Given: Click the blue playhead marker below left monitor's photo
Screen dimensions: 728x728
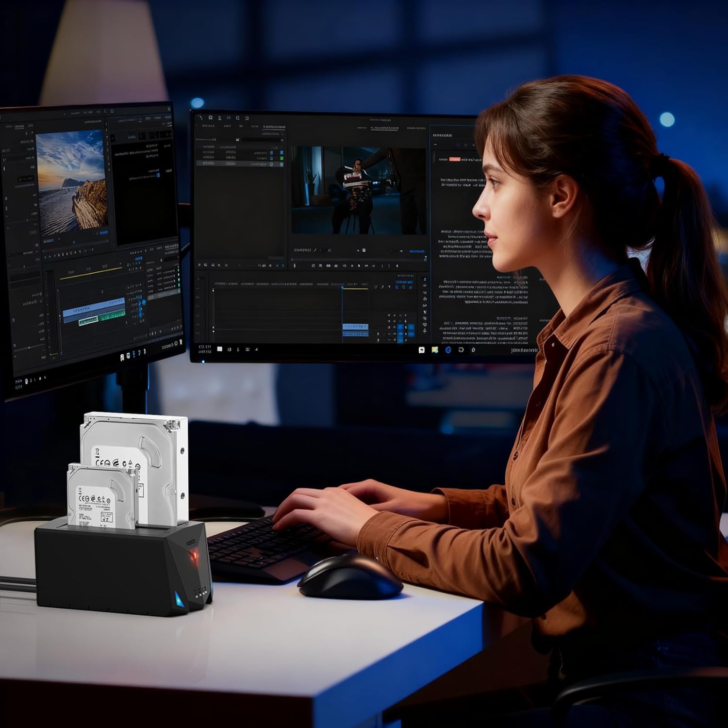Looking at the screenshot, I should (x=74, y=242).
